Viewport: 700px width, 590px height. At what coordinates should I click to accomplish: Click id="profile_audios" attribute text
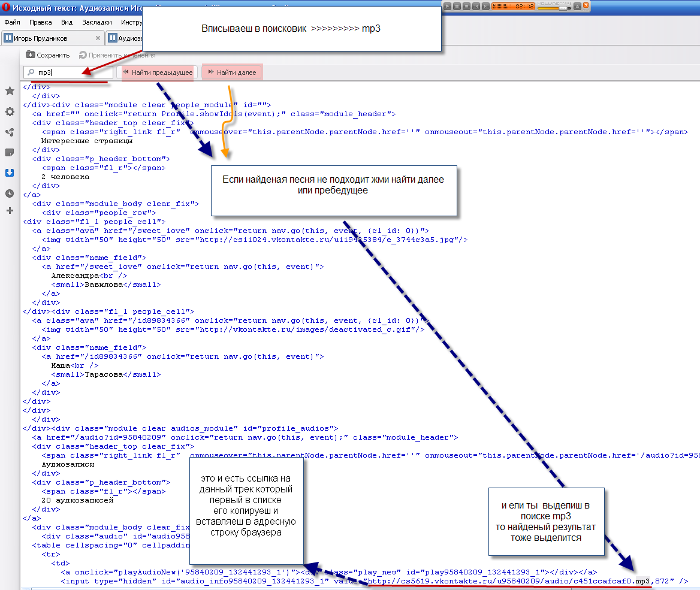[x=288, y=428]
